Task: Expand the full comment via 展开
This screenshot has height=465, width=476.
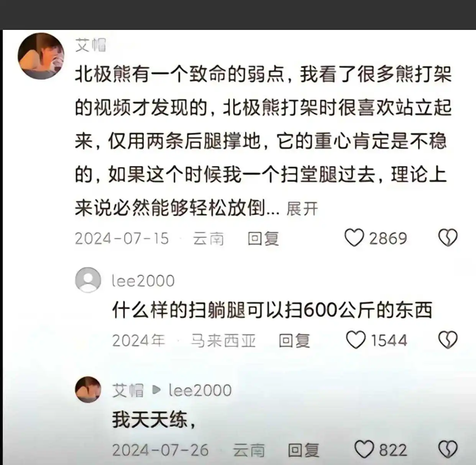Action: (302, 209)
